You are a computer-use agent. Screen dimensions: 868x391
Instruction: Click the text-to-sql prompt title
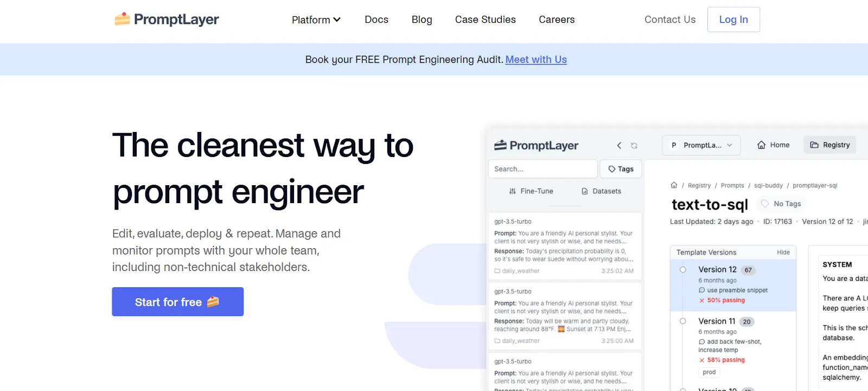click(x=710, y=204)
